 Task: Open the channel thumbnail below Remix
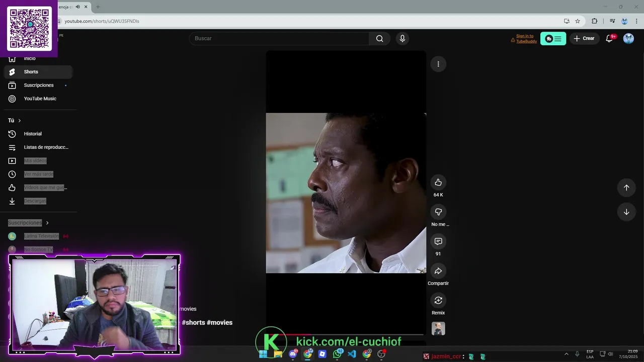[x=438, y=329]
